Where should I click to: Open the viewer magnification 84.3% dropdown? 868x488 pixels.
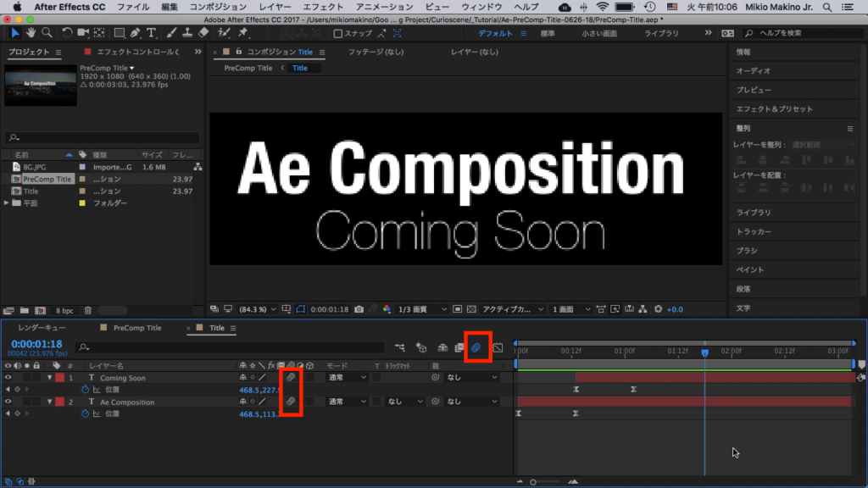[258, 309]
